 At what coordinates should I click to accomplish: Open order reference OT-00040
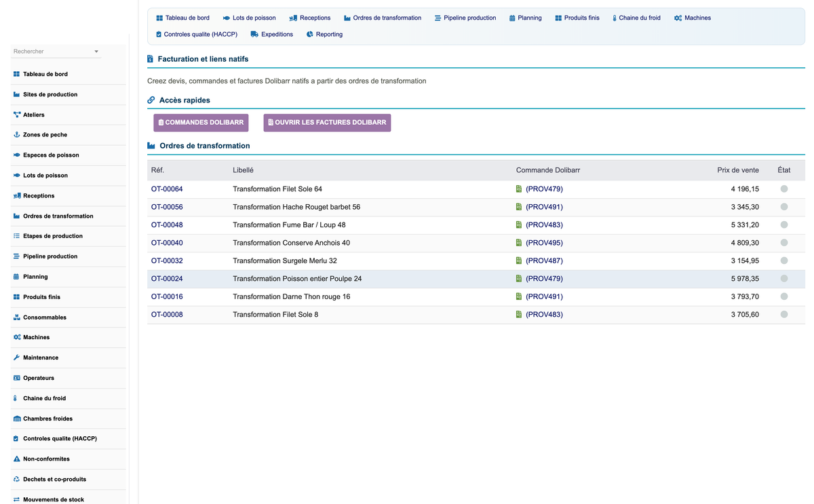167,243
